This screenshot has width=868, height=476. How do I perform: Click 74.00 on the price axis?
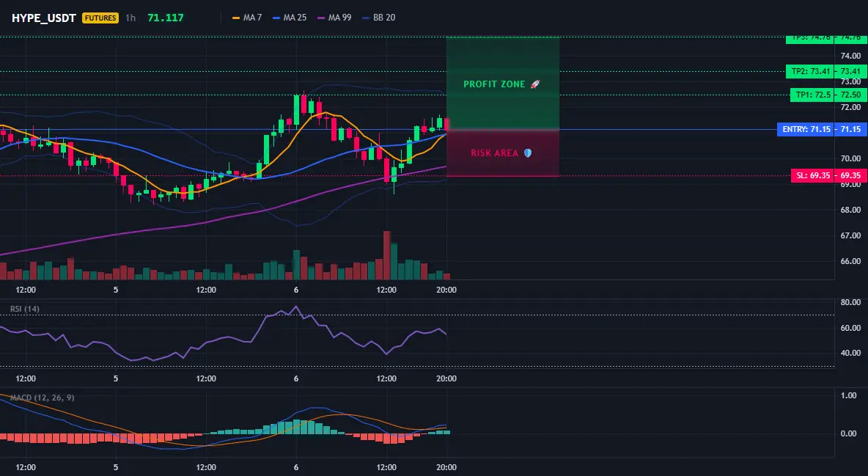[851, 56]
